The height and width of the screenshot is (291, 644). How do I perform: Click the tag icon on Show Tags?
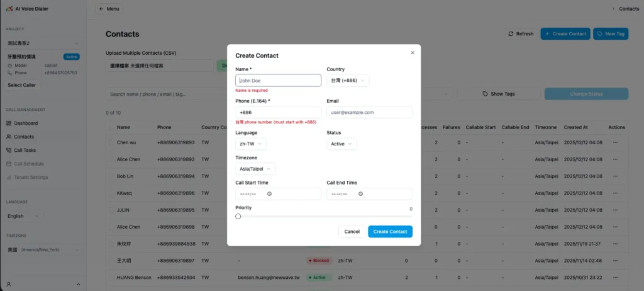coord(485,94)
